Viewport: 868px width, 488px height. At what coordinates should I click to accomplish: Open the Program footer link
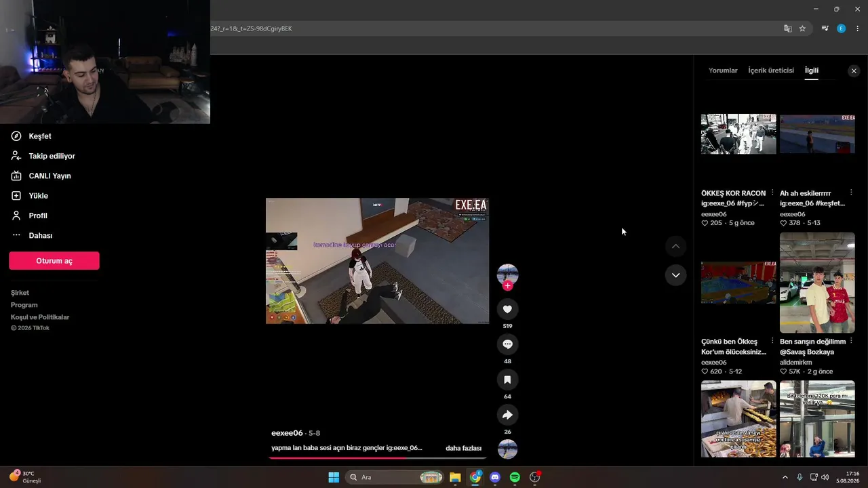[x=24, y=305]
